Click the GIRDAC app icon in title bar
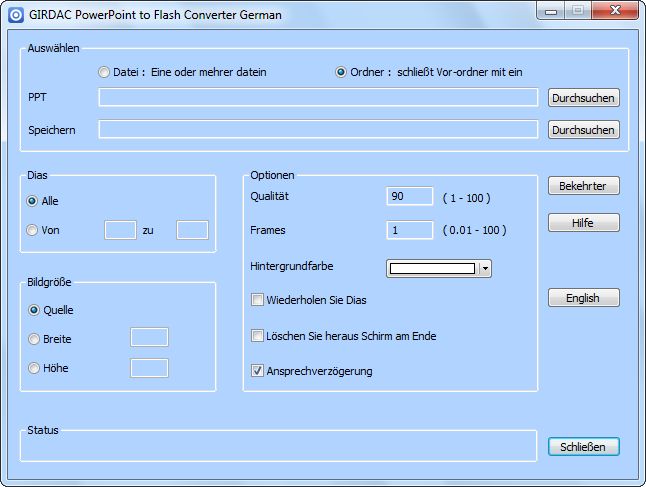This screenshot has height=487, width=646. pos(16,15)
